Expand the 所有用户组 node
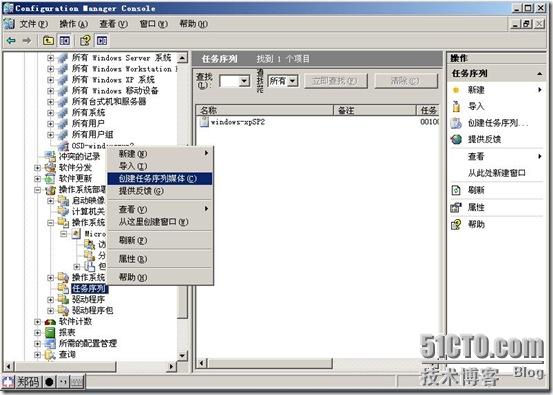This screenshot has height=395, width=553. point(50,134)
